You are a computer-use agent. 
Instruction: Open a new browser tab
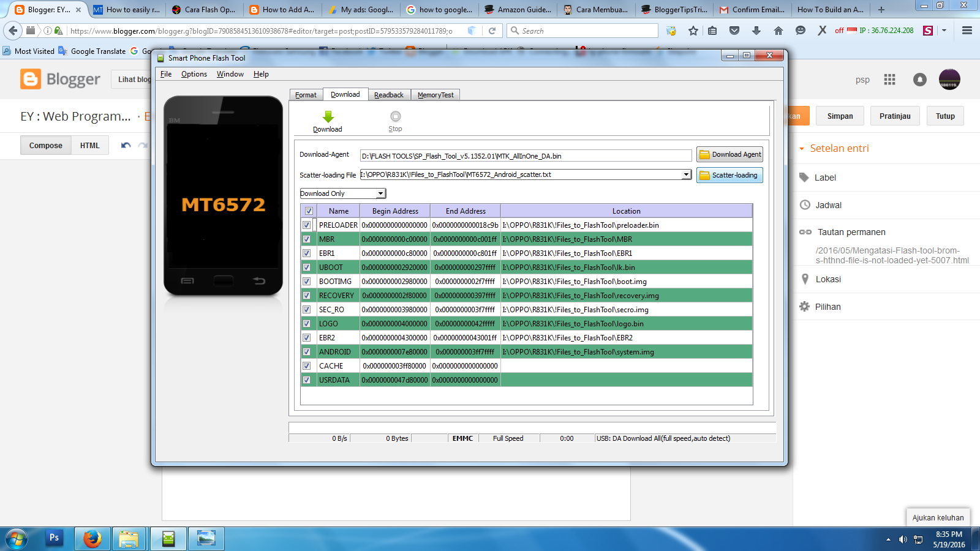(881, 10)
